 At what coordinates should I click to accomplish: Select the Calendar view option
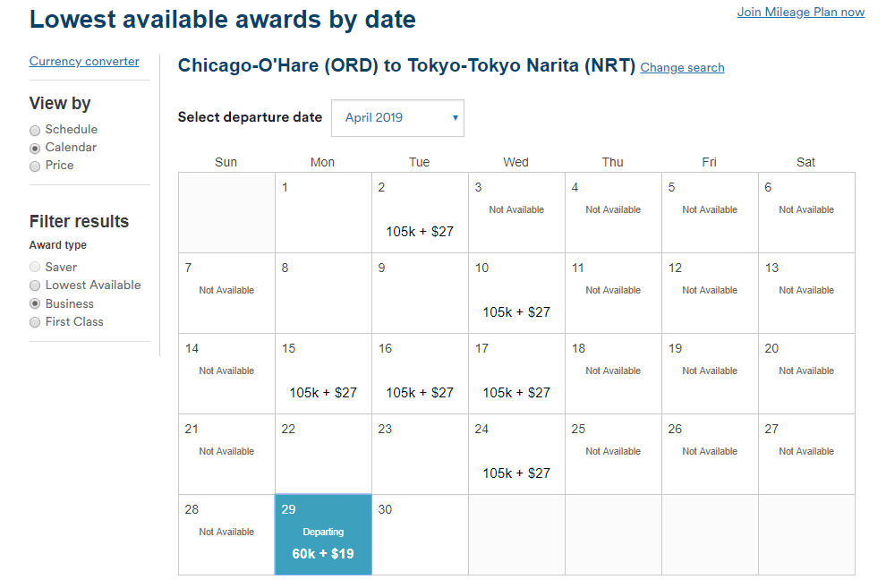coord(34,147)
